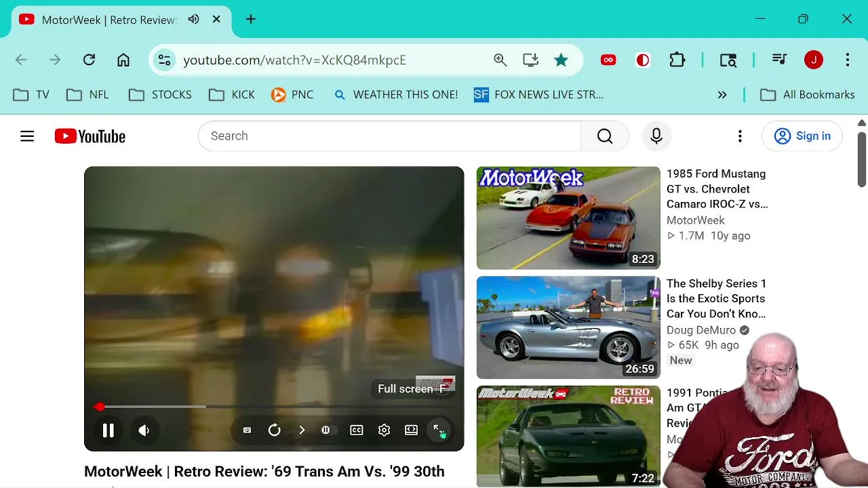Open the KICK bookmarks folder
868x488 pixels.
[x=232, y=95]
